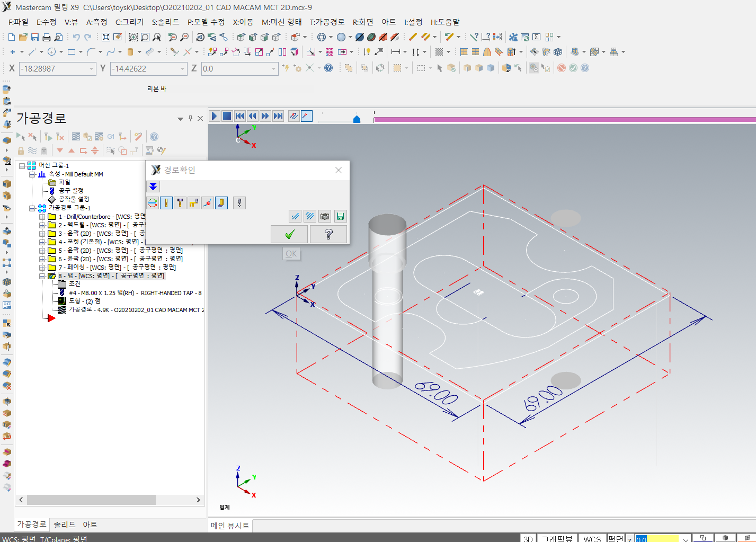756x542 pixels.
Task: Open the 가공경로 manager help icon
Action: [x=154, y=137]
